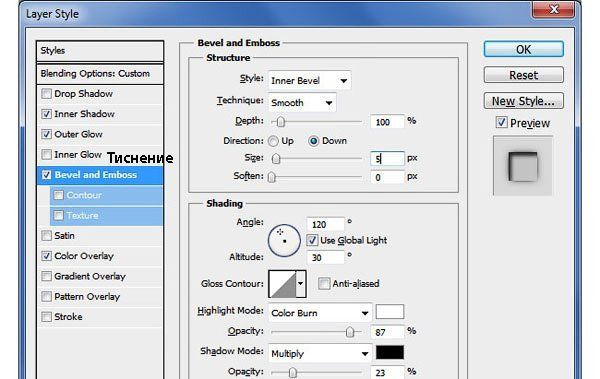This screenshot has height=379, width=600.
Task: Click the Gloss Contour curve thumbnail
Action: click(282, 284)
